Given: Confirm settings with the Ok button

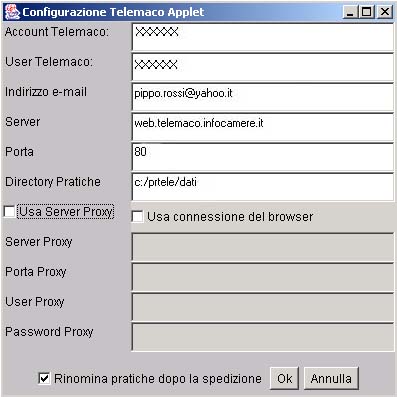Looking at the screenshot, I should tap(284, 378).
